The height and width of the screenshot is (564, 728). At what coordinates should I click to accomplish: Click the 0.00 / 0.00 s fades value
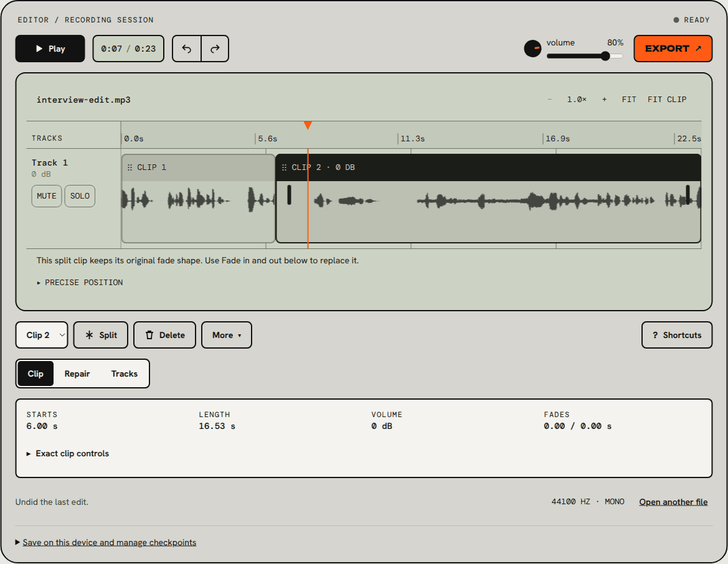pyautogui.click(x=577, y=426)
